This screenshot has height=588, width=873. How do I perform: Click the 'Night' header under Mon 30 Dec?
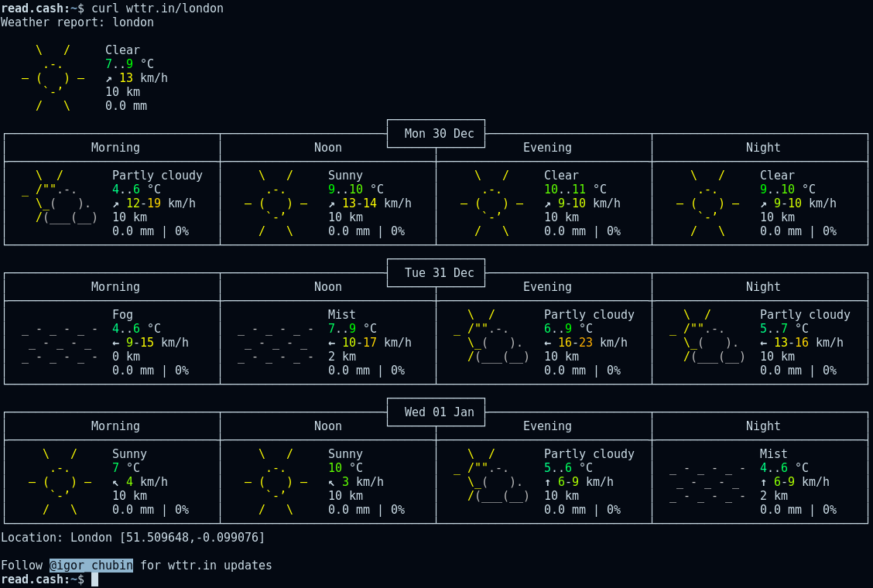[x=763, y=148]
